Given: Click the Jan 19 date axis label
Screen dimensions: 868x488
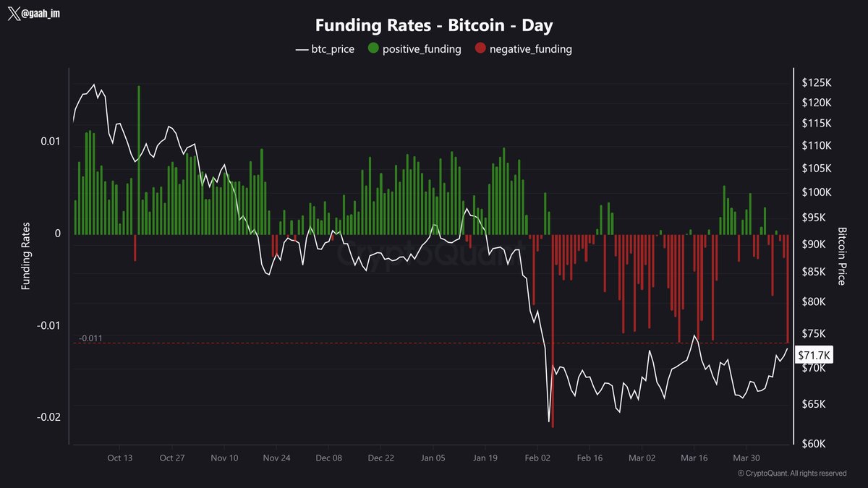Looking at the screenshot, I should tap(485, 458).
